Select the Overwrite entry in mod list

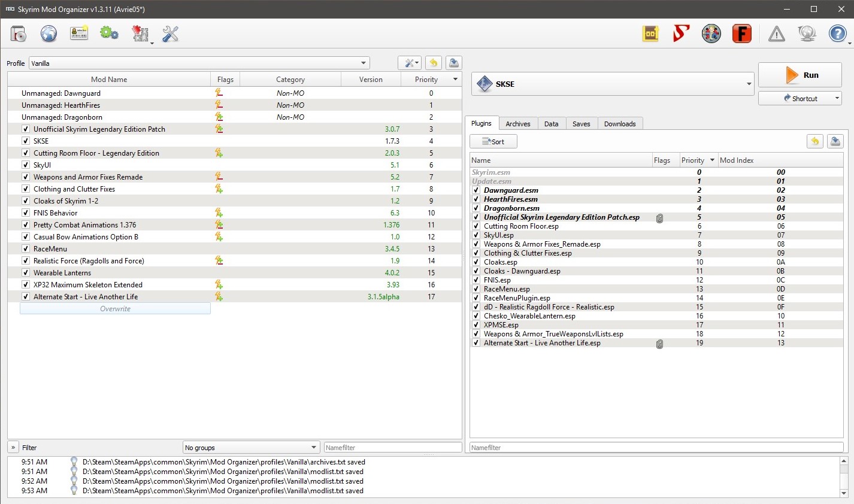pyautogui.click(x=115, y=309)
